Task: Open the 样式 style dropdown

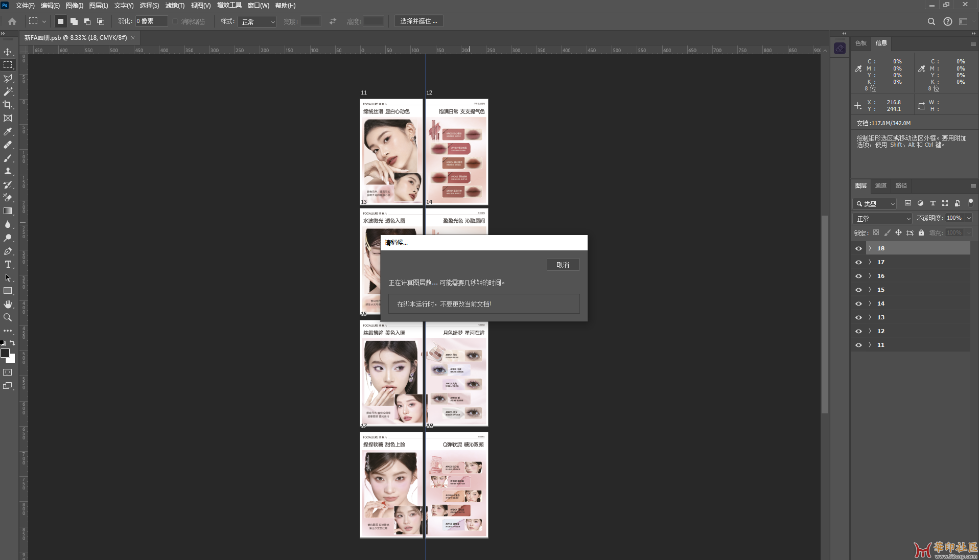Action: (257, 21)
